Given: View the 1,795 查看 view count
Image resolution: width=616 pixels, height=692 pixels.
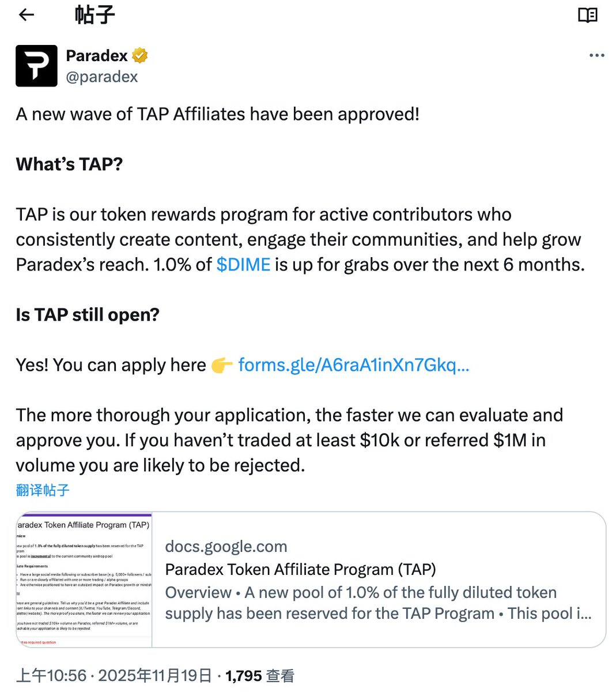Looking at the screenshot, I should tap(259, 676).
